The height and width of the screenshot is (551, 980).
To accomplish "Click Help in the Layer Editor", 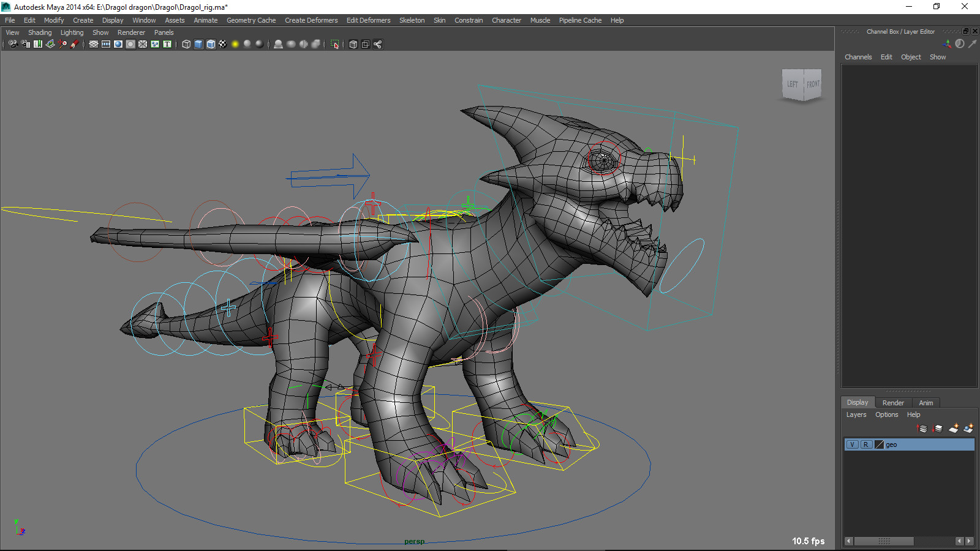I will coord(913,414).
